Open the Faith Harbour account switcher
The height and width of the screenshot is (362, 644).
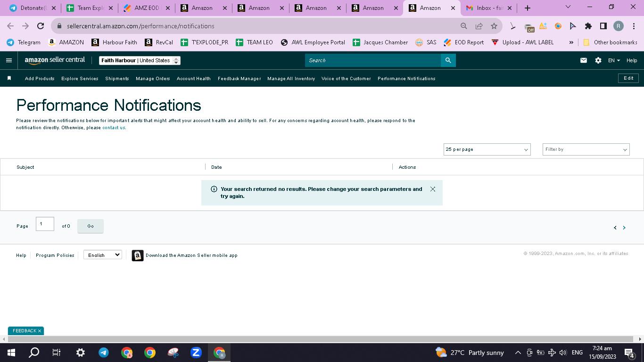coord(140,60)
